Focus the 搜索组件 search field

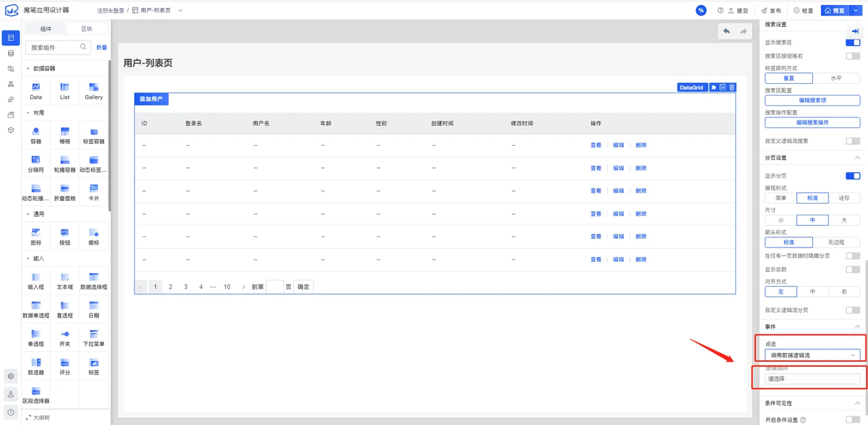coord(58,47)
